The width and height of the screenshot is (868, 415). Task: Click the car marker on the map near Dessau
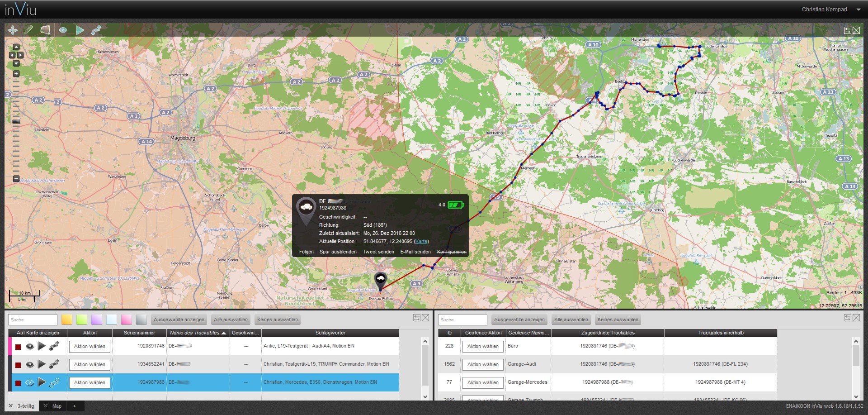click(381, 280)
